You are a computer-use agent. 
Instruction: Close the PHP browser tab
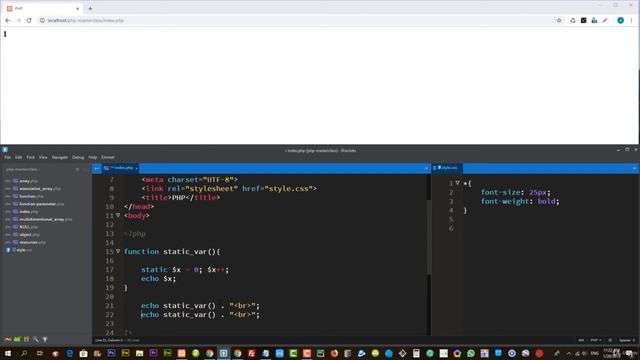pos(77,8)
